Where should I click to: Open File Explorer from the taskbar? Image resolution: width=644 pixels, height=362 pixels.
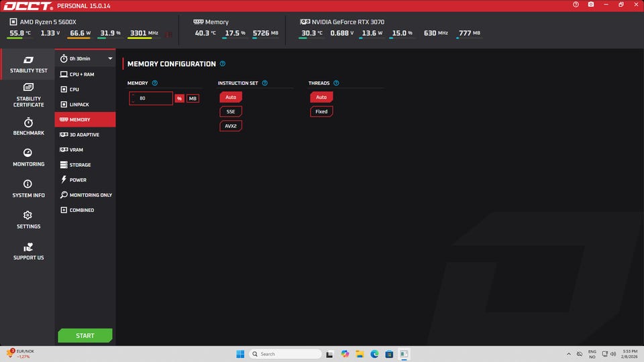click(360, 354)
